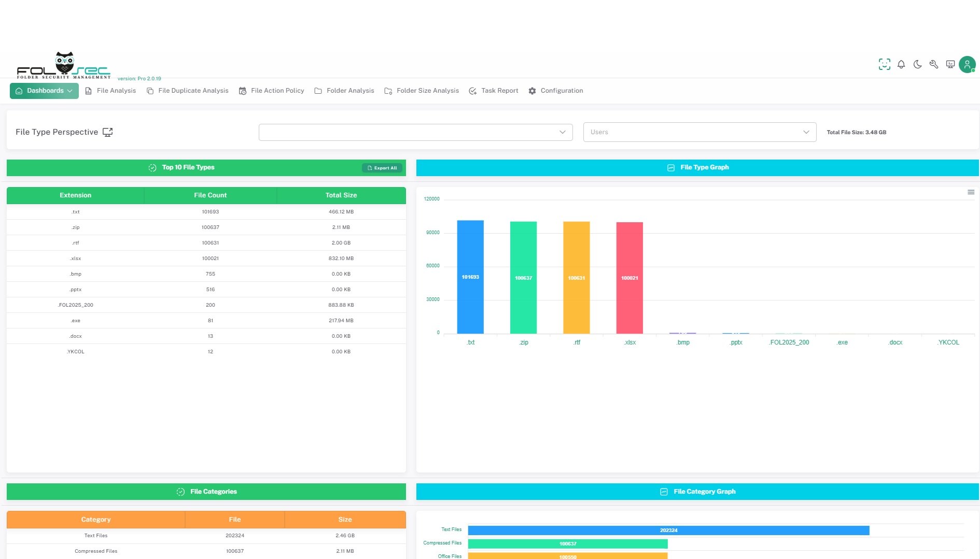Viewport: 980px width, 559px height.
Task: Toggle dark mode with moon icon
Action: tap(917, 64)
